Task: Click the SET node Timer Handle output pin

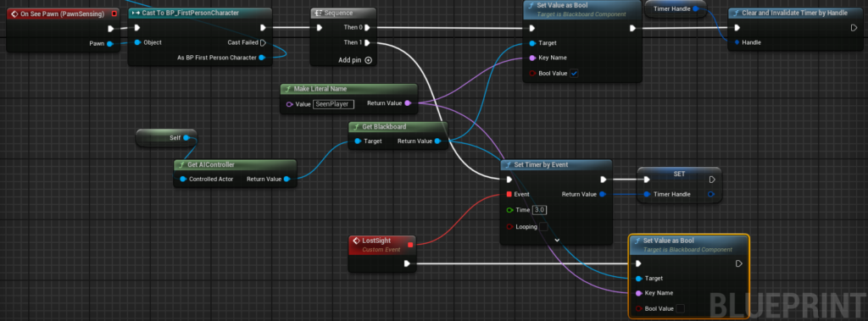Action: click(711, 194)
